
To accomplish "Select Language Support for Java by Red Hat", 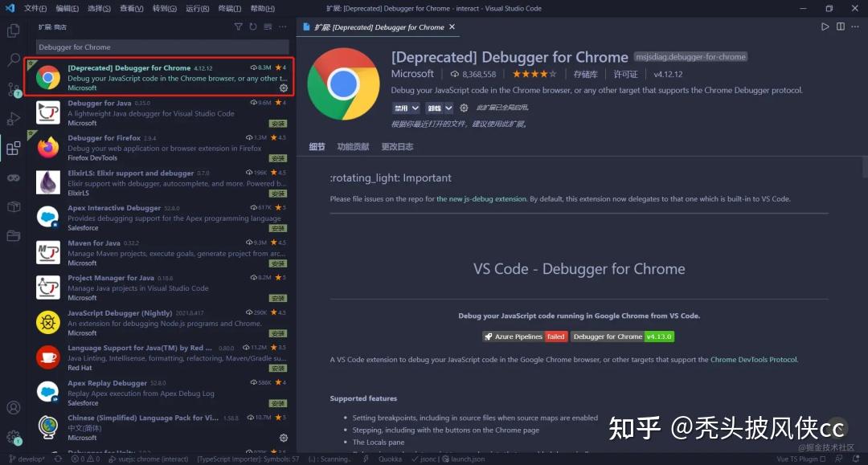I will (161, 357).
